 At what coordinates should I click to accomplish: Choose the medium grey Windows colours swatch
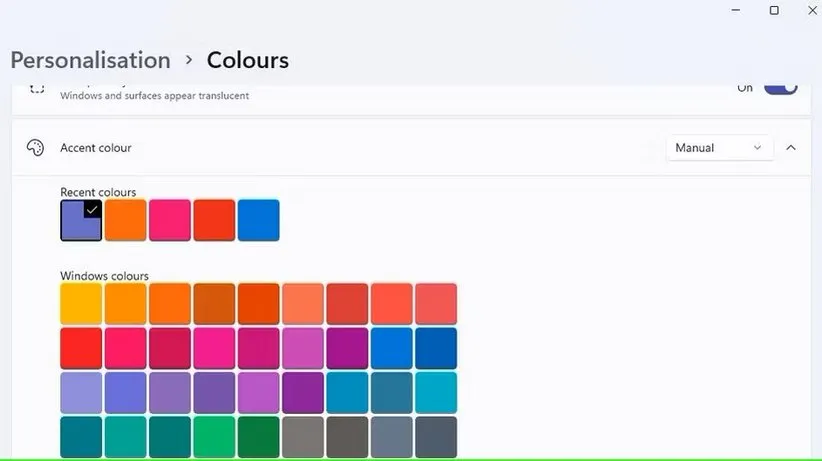point(303,437)
